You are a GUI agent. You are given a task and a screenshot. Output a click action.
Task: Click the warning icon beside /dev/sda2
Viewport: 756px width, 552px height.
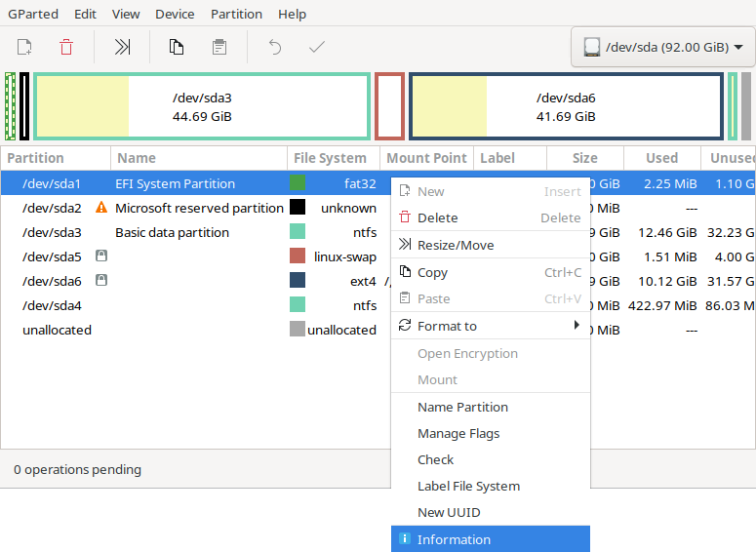100,208
